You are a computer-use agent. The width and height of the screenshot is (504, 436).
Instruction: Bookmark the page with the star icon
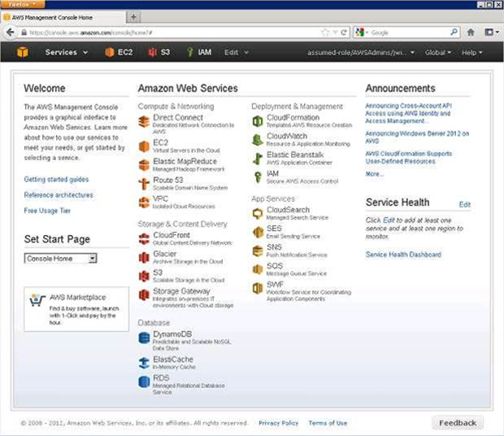click(x=325, y=33)
